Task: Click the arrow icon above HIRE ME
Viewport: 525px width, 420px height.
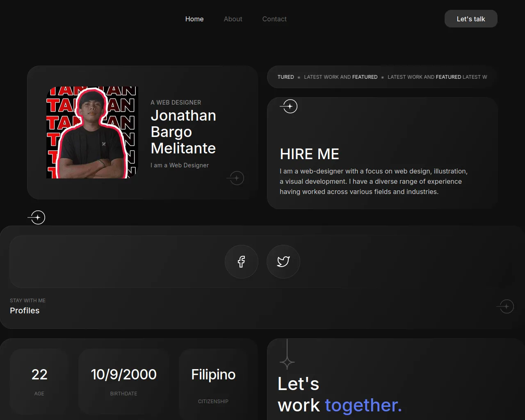Action: (289, 106)
